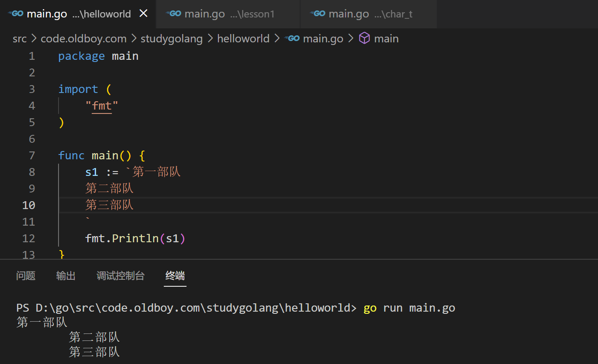Viewport: 598px width, 364px height.
Task: Open the helloworld breadcrumb segment
Action: [243, 38]
